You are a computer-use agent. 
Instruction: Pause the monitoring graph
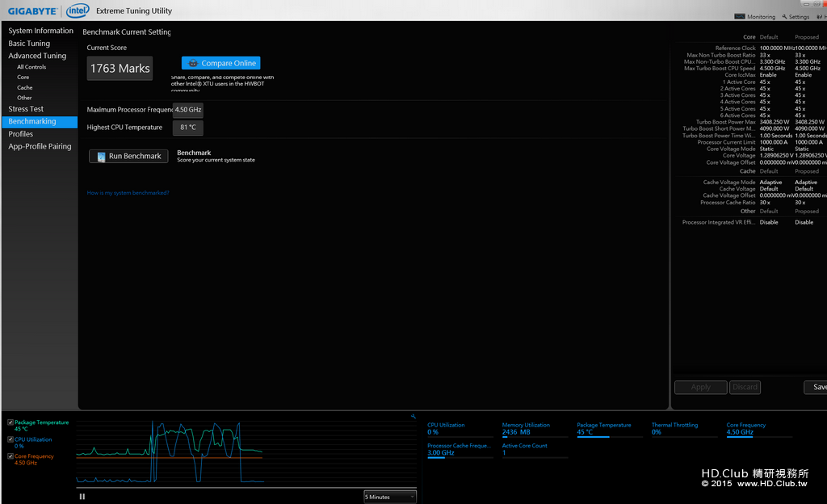tap(82, 496)
